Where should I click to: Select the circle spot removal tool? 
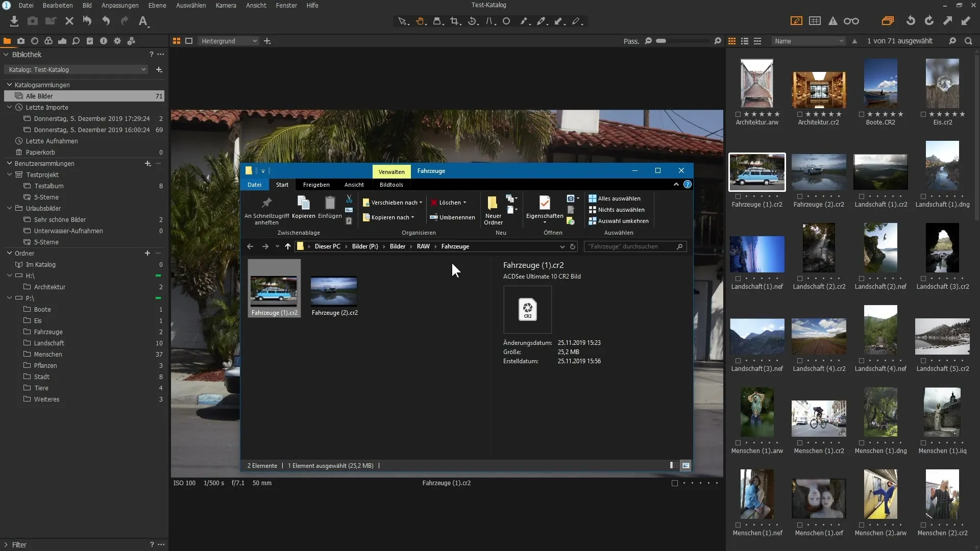pos(506,21)
